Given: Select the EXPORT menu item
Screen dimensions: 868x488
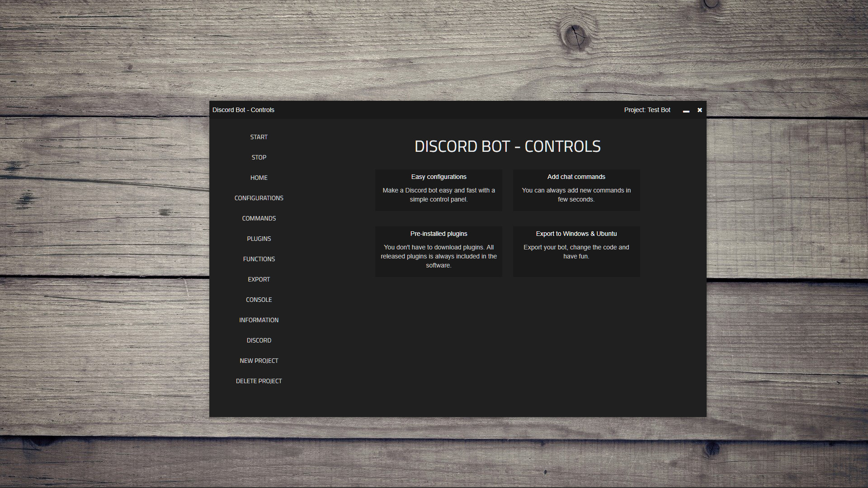Looking at the screenshot, I should point(259,279).
